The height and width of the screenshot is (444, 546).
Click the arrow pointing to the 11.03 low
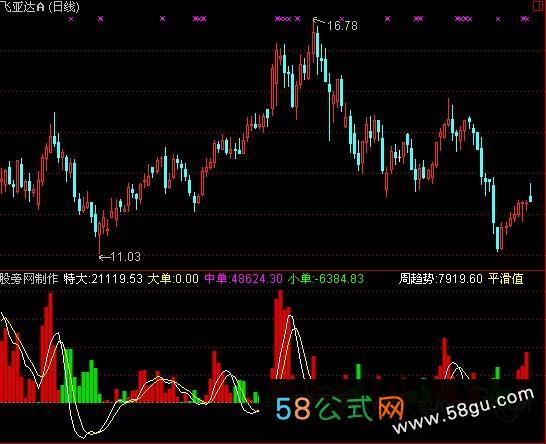104,257
